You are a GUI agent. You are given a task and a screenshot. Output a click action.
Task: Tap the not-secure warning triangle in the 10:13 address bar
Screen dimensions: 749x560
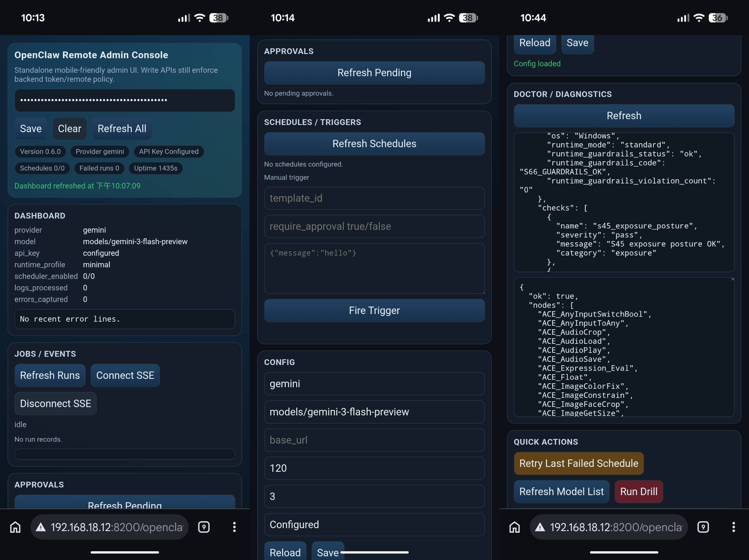[41, 527]
